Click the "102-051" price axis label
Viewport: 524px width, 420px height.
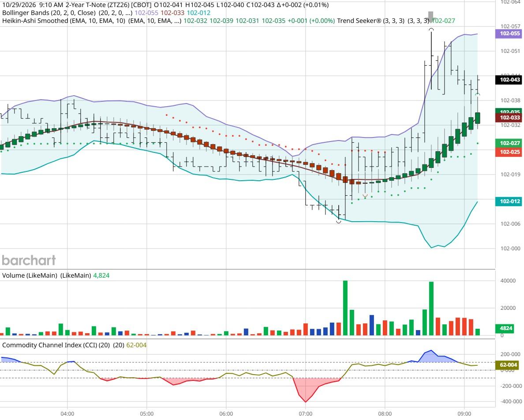click(x=510, y=51)
